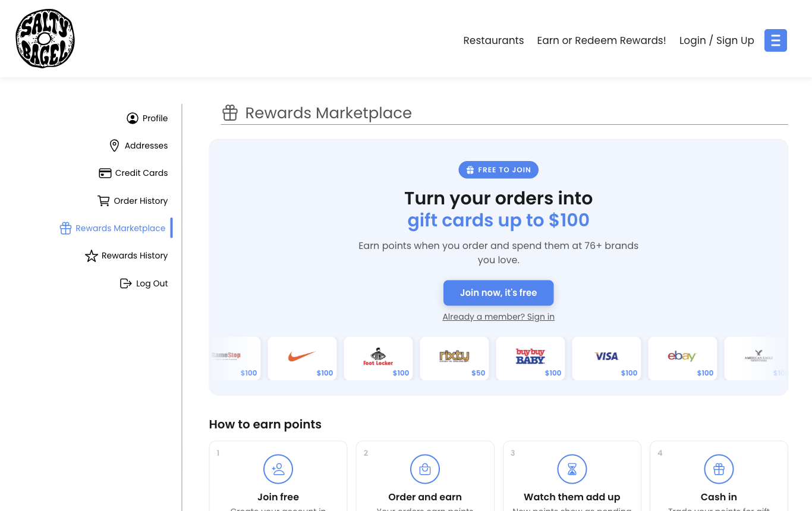The height and width of the screenshot is (511, 812).
Task: Click Log Out in the sidebar
Action: (x=144, y=283)
